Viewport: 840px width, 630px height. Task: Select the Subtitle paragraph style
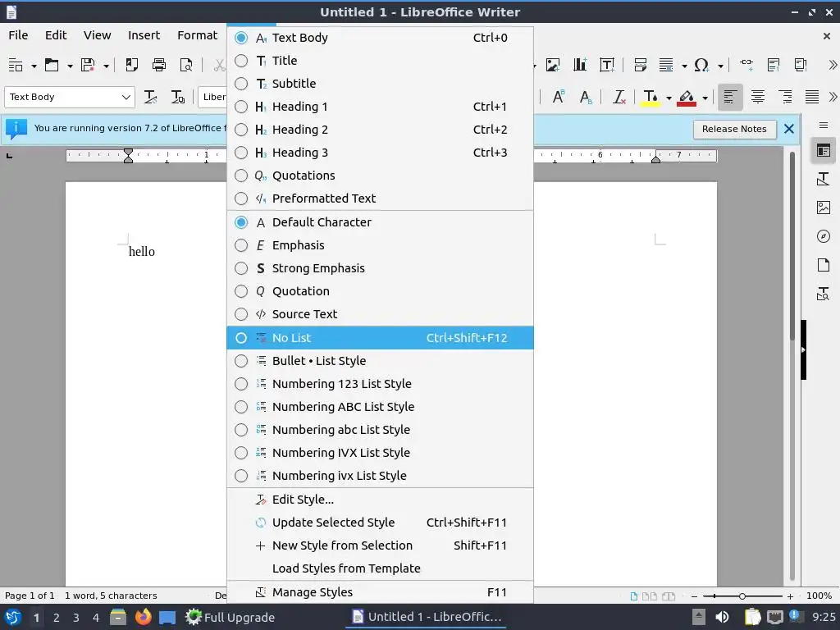point(380,84)
